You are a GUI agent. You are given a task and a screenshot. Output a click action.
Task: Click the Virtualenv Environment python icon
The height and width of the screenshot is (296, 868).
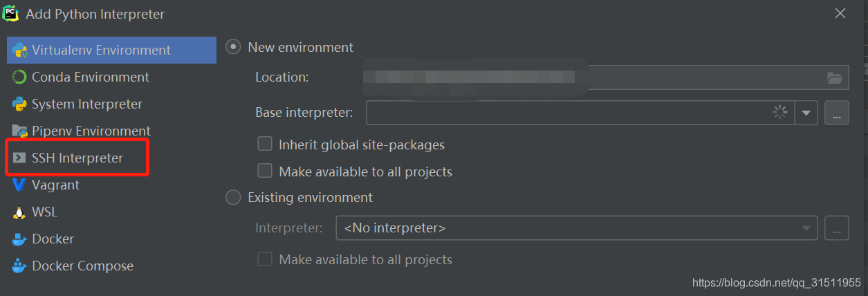pos(19,50)
